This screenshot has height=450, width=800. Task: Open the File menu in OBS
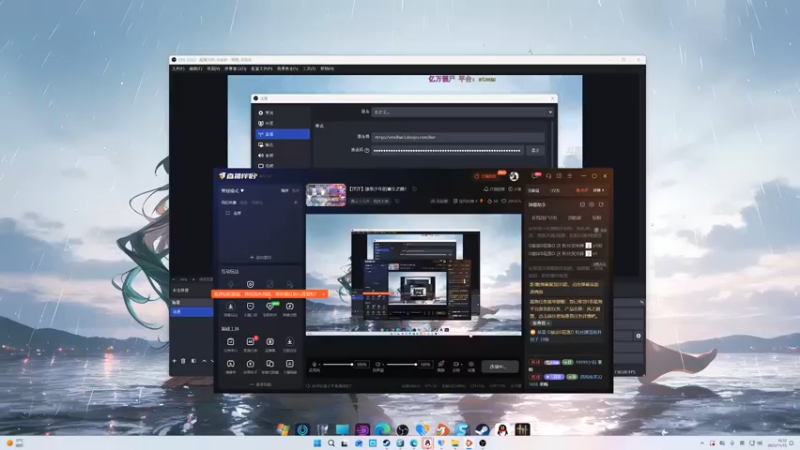178,68
